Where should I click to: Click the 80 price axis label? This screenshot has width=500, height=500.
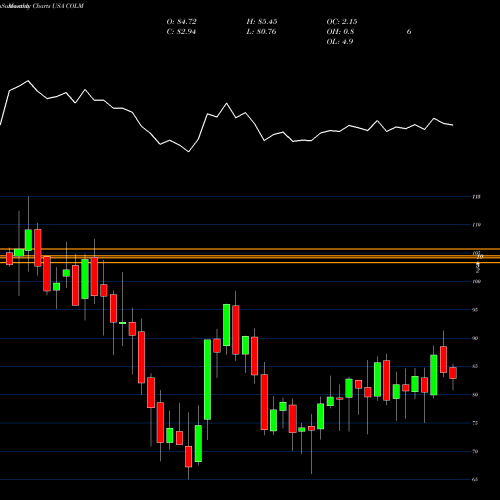475,395
